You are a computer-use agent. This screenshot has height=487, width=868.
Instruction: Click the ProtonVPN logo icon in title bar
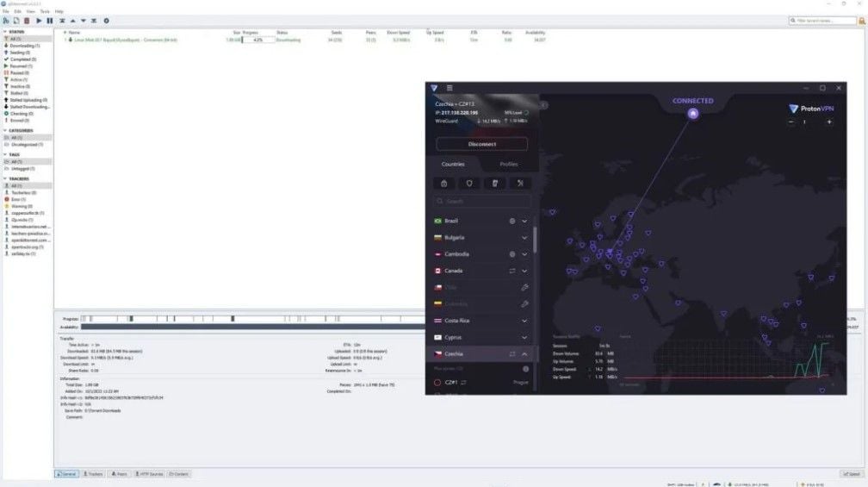tap(434, 88)
